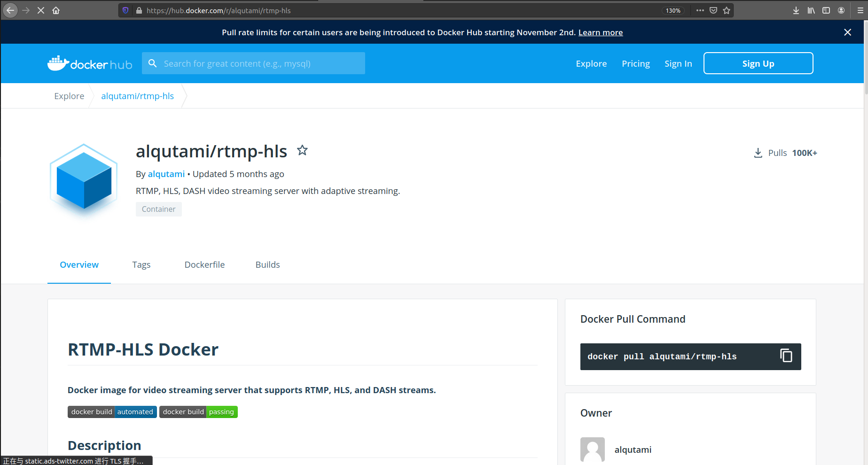Dismiss the pull rate limits banner
Viewport: 868px width, 465px height.
coord(847,32)
